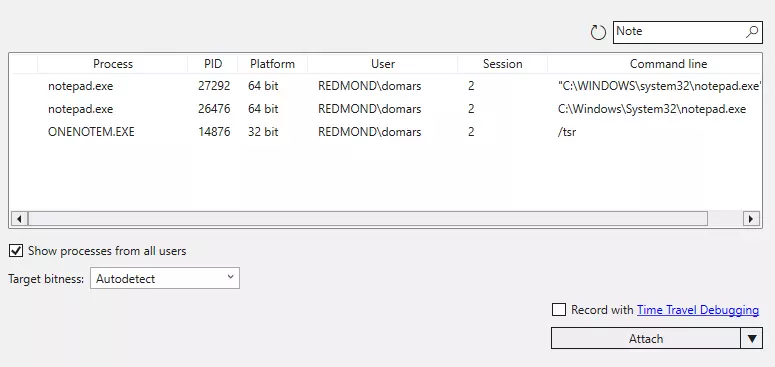
Task: Select notepad.exe process with PID 27292
Action: click(x=386, y=86)
